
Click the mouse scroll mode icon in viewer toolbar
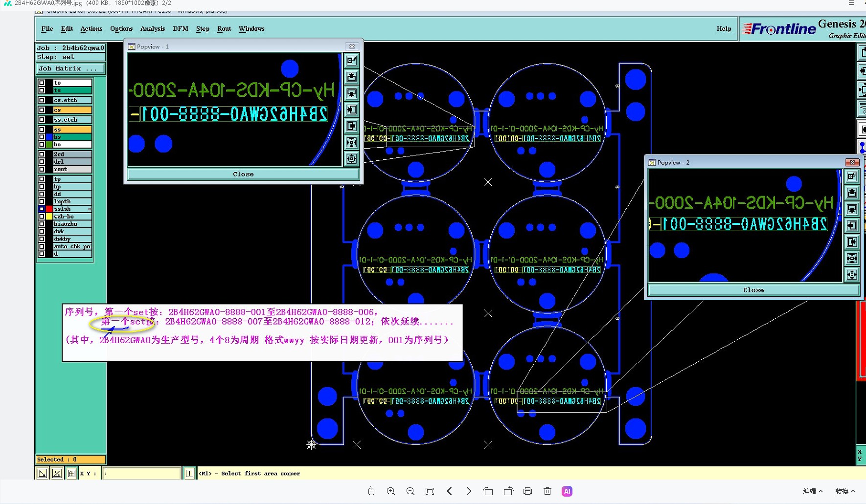pos(371,491)
